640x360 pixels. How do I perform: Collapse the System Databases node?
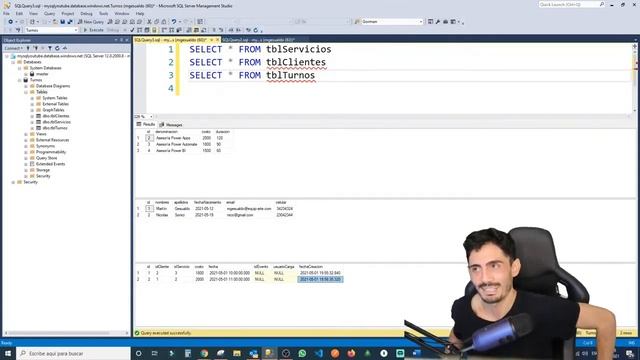click(19, 68)
